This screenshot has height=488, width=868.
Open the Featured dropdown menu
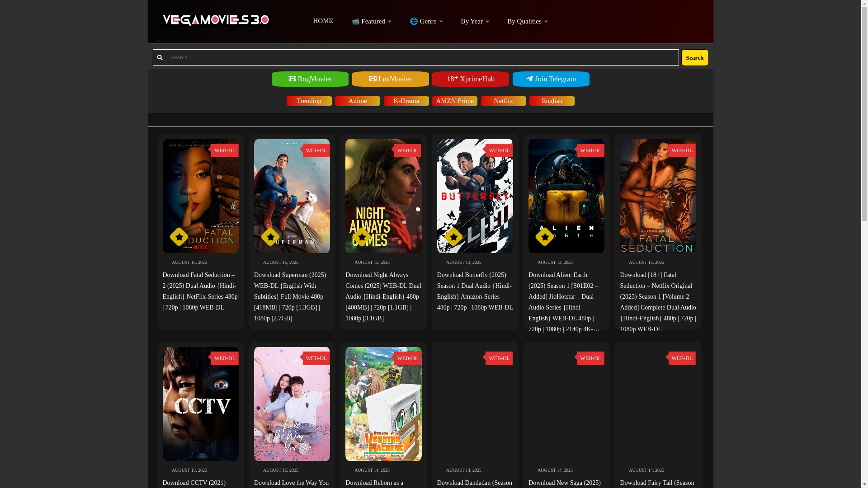pos(371,21)
